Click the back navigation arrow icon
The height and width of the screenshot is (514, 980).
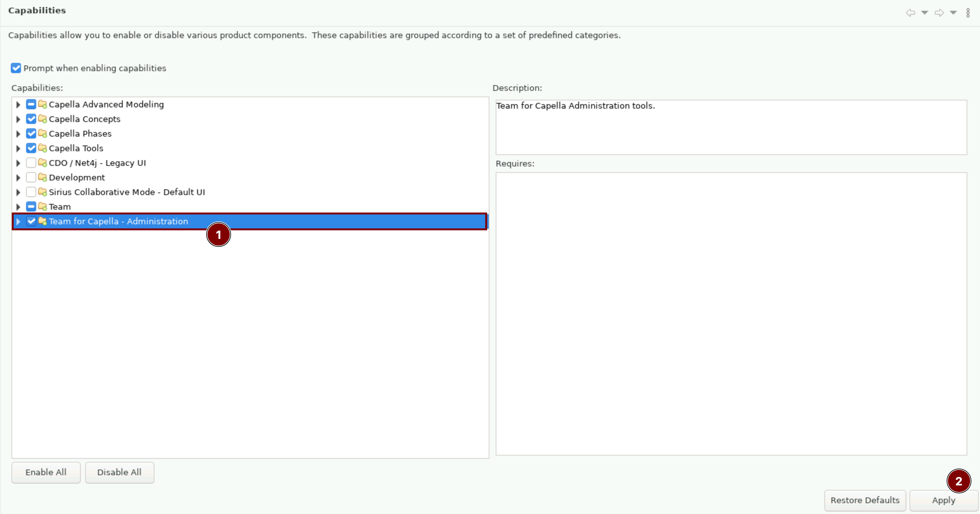tap(910, 13)
